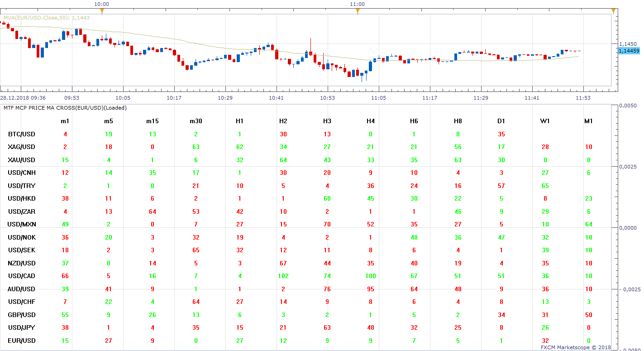Click USD/CHF m30 value 64
644x351 pixels.
196,302
